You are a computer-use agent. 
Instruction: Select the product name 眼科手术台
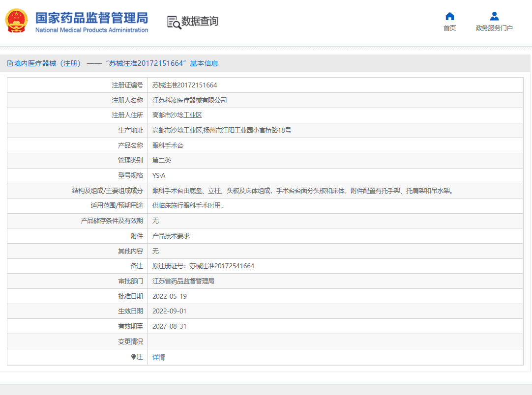[168, 145]
